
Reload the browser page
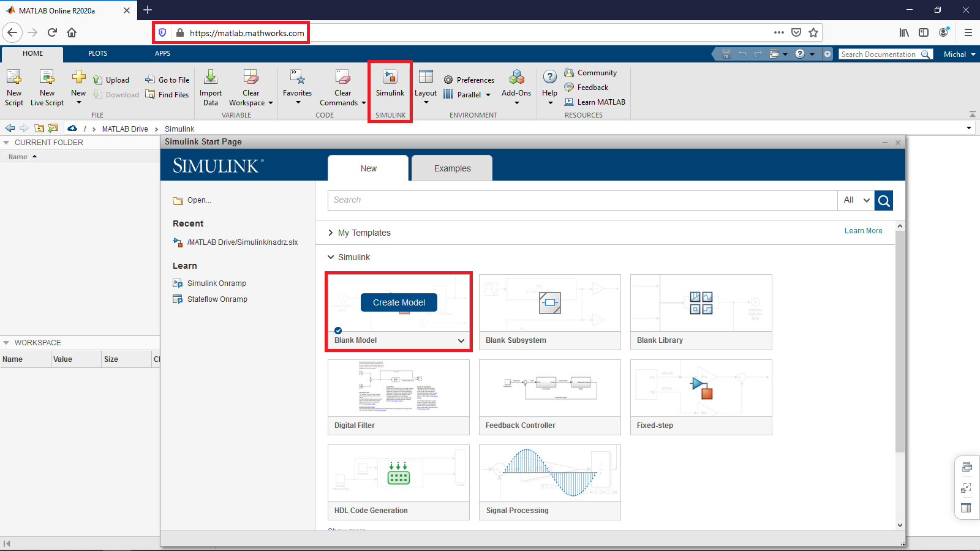click(52, 32)
